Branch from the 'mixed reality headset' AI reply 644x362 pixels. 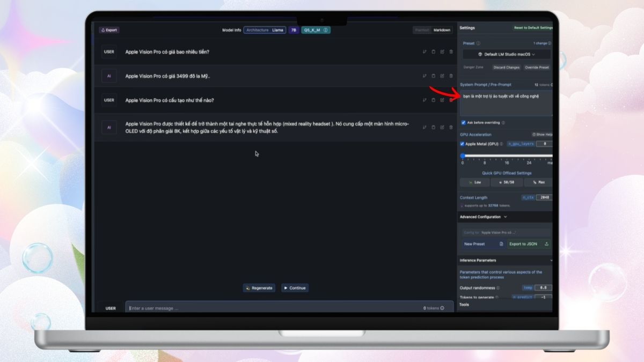425,128
